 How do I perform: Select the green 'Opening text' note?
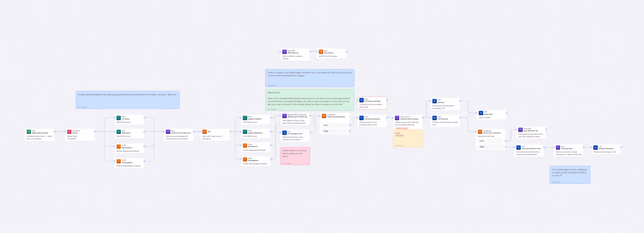[310, 100]
